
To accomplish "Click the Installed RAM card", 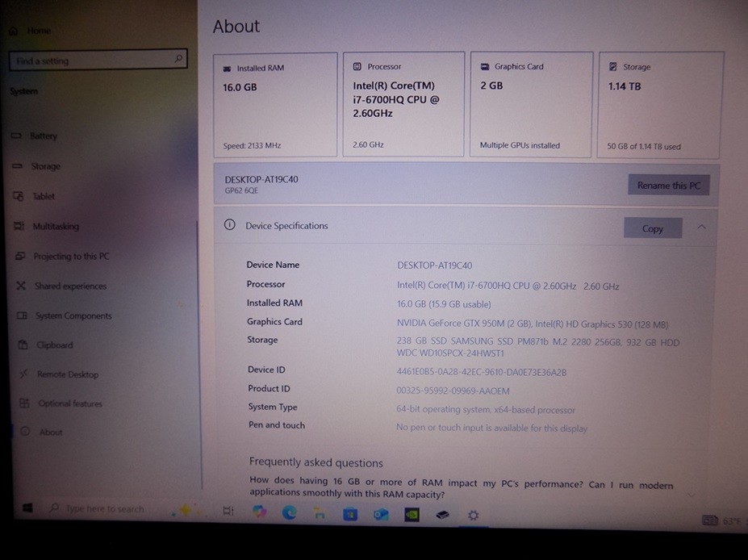I will coord(275,104).
